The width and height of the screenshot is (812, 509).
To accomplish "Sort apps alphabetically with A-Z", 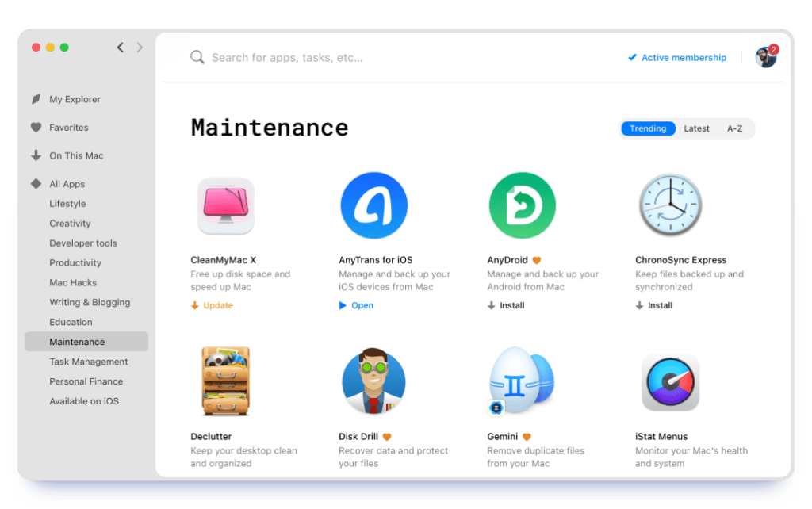I will [x=734, y=128].
